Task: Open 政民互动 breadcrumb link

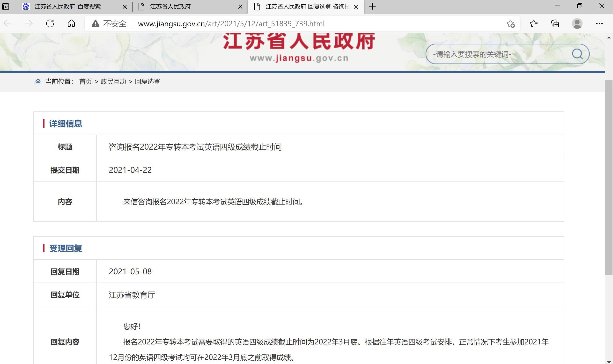Action: pyautogui.click(x=113, y=81)
